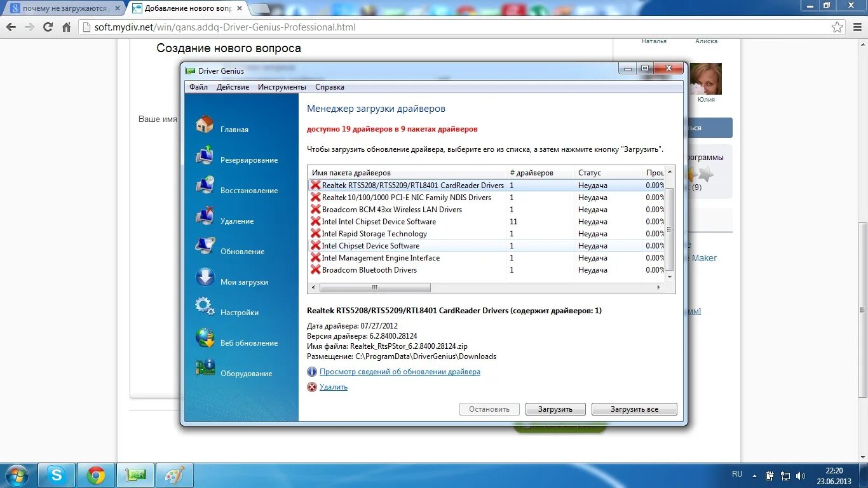Switch to the 'Добавление нового вопроса' tab

pyautogui.click(x=187, y=8)
